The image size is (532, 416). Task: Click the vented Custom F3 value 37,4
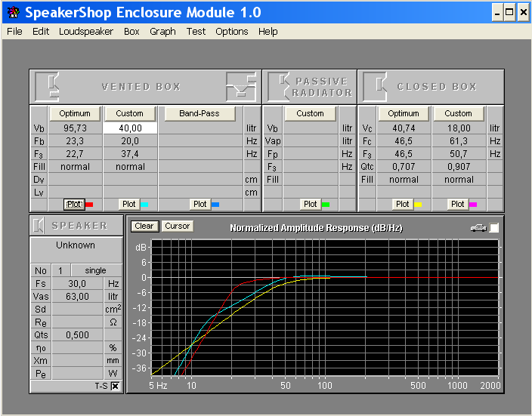(130, 154)
